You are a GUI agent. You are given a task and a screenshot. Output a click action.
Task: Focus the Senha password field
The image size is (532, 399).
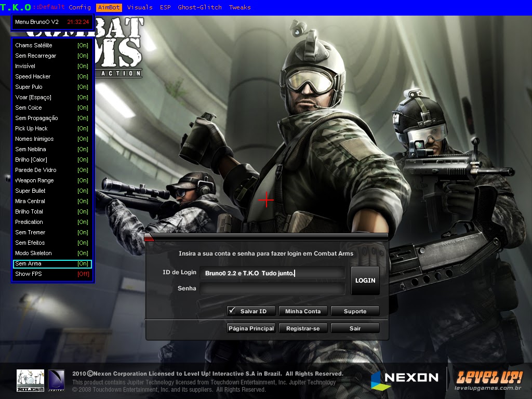coord(272,288)
